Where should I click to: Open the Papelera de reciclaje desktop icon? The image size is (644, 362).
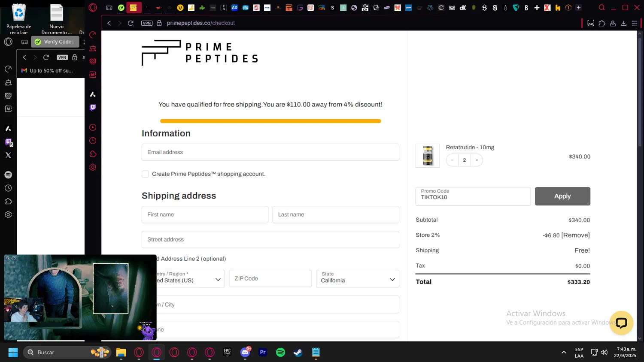click(x=19, y=20)
